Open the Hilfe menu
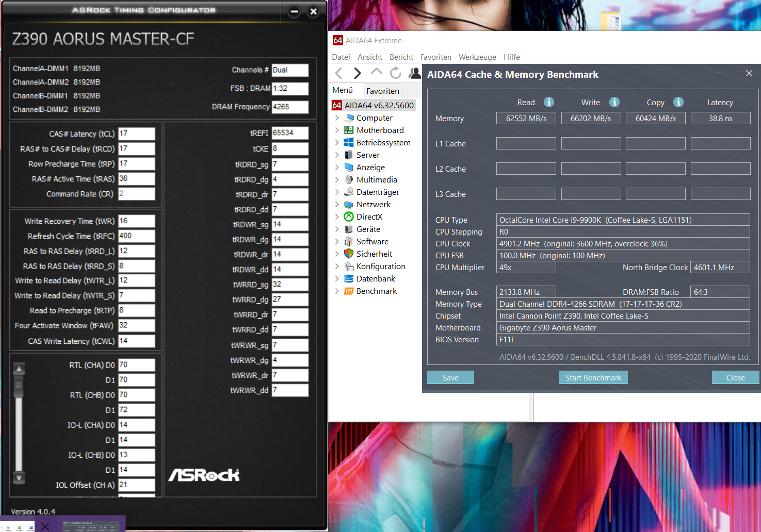761x532 pixels. pos(512,57)
